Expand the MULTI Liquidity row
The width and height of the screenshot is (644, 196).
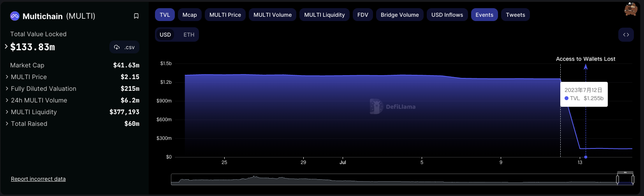[x=7, y=112]
